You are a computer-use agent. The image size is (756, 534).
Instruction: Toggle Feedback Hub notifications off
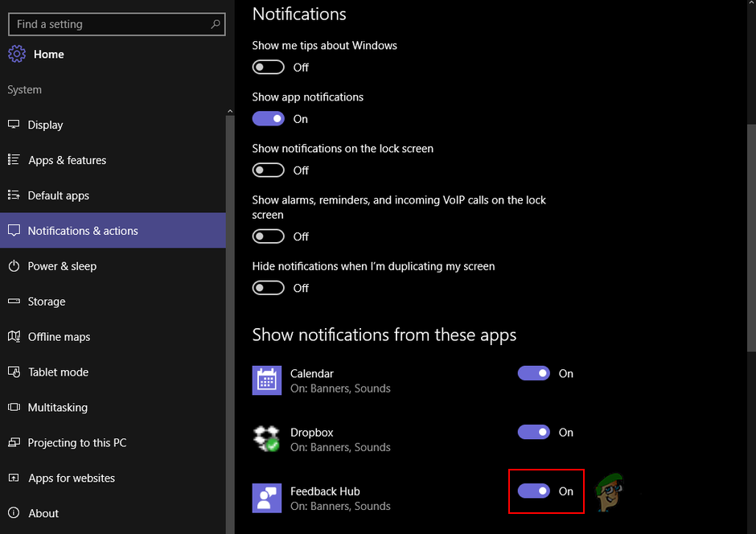pos(534,491)
